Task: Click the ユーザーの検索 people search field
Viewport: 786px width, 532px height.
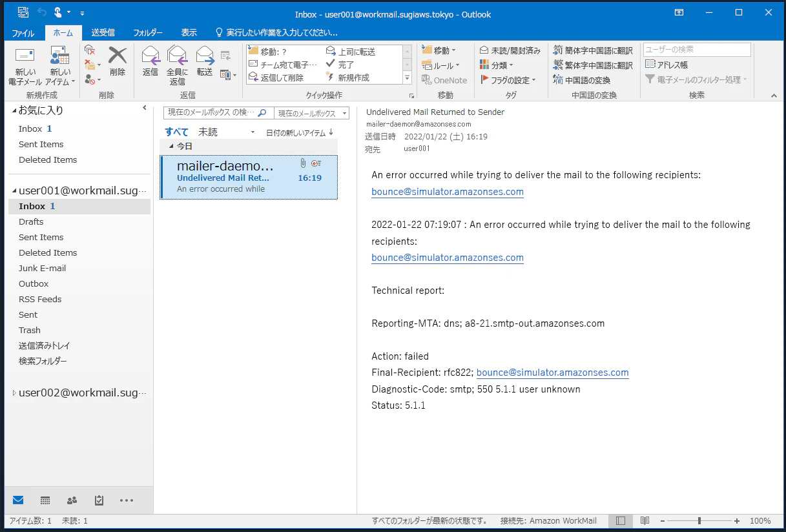Action: click(x=697, y=50)
